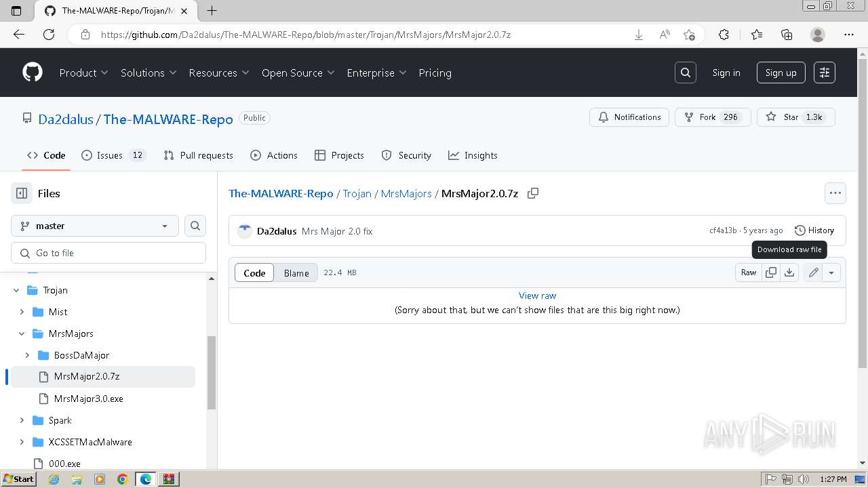
Task: Switch to the Code tab
Action: pos(46,155)
